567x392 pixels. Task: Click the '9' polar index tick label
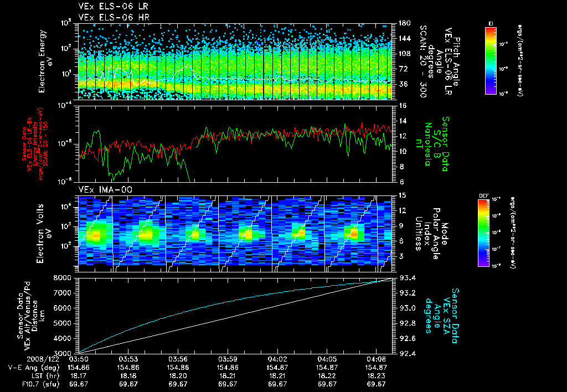tap(400, 226)
